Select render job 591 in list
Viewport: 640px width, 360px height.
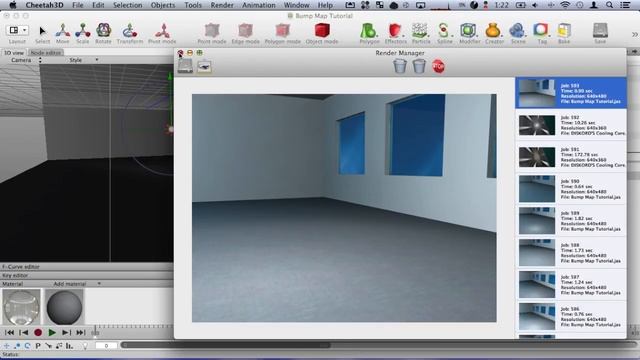coord(571,157)
